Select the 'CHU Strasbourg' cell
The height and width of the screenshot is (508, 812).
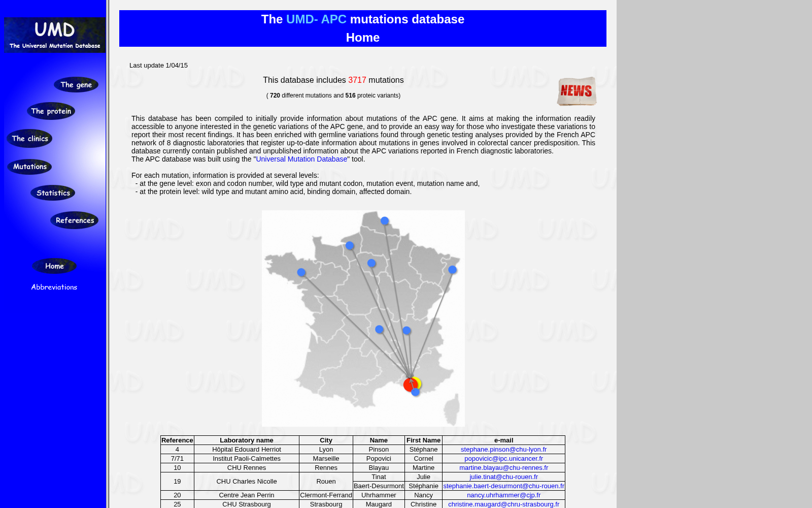(x=247, y=504)
